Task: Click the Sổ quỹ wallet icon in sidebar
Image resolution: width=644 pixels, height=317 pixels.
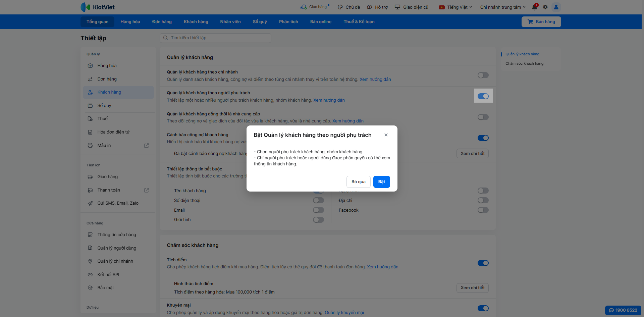Action: point(90,106)
